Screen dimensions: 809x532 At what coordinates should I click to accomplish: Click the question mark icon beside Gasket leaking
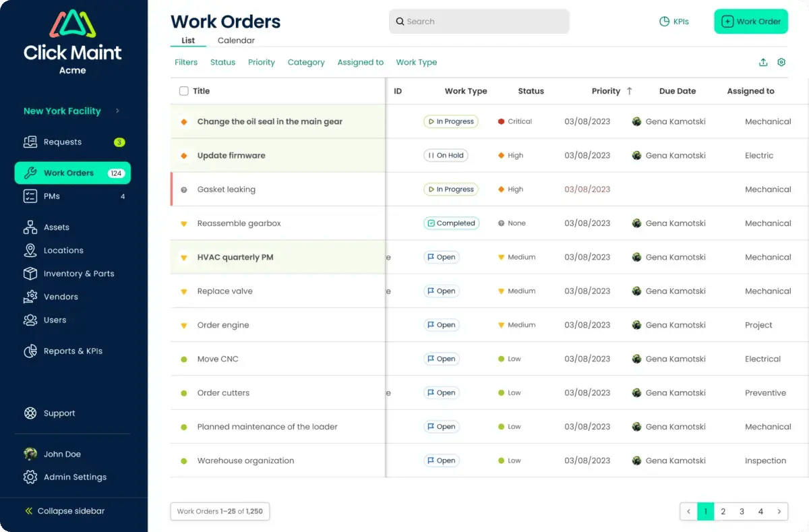click(x=183, y=189)
